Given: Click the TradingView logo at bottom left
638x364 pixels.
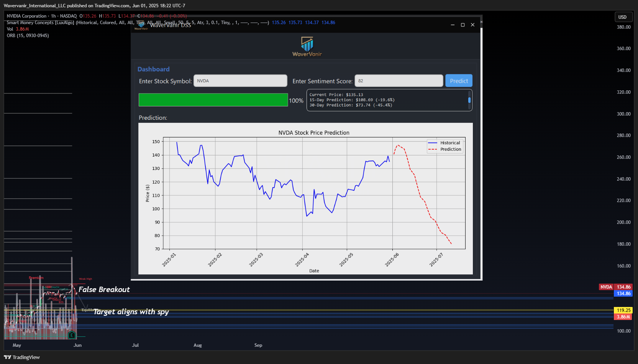Looking at the screenshot, I should click(x=22, y=357).
